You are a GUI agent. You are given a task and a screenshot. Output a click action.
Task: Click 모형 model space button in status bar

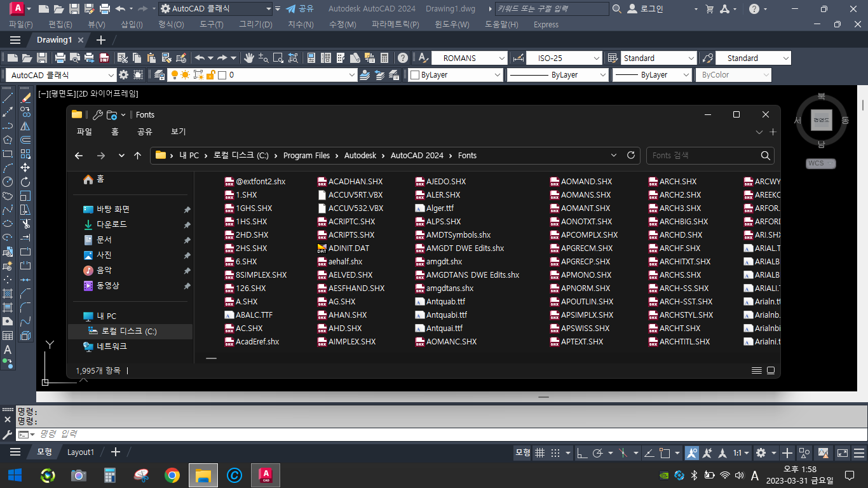(522, 453)
